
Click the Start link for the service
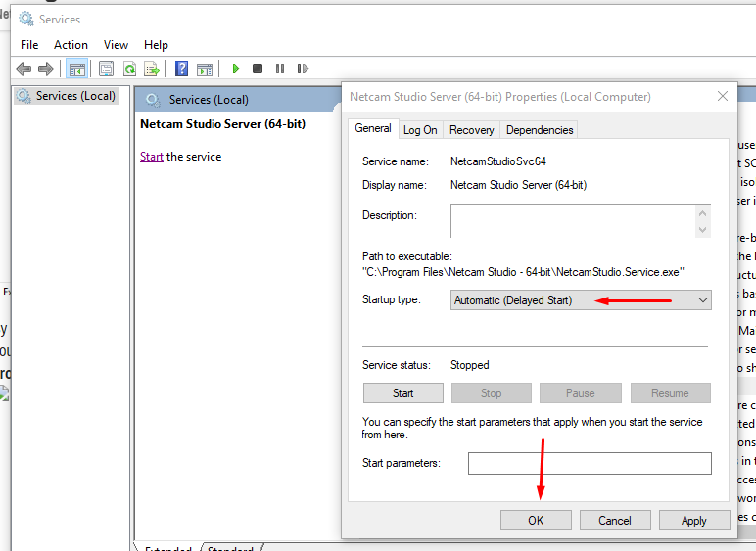tap(152, 157)
